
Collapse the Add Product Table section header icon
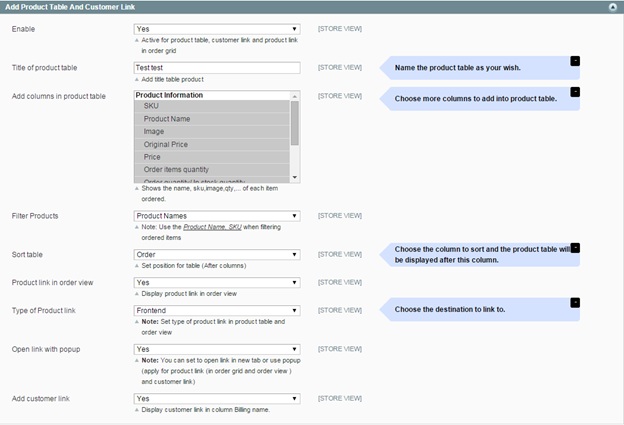(x=613, y=7)
